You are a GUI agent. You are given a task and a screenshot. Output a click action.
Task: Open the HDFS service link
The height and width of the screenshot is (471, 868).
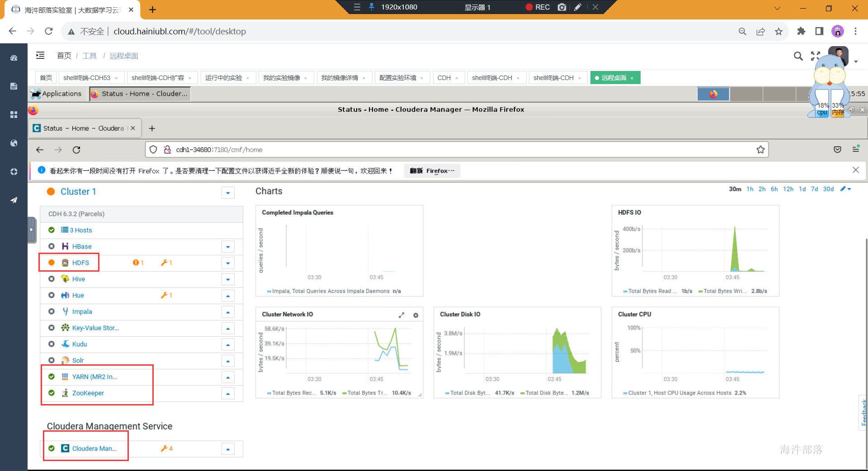[x=80, y=263]
